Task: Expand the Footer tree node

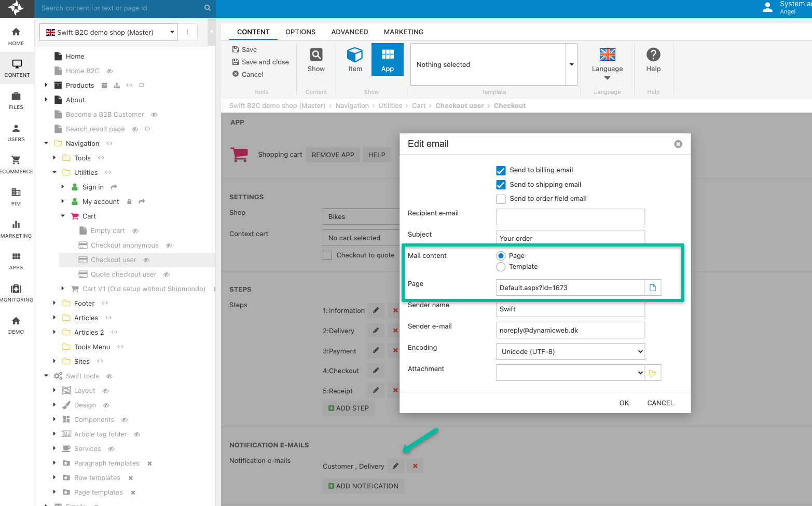Action: coord(54,303)
